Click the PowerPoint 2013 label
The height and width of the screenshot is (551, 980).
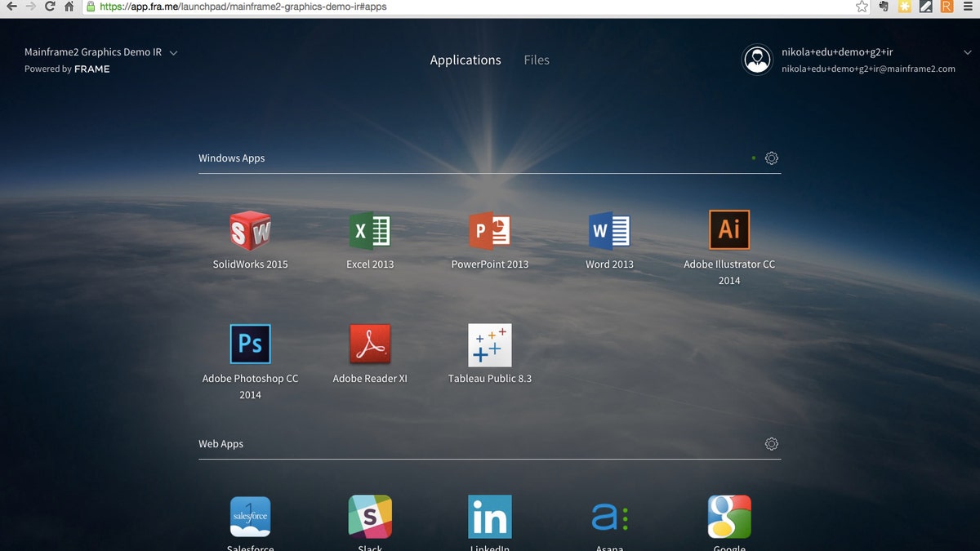click(490, 264)
